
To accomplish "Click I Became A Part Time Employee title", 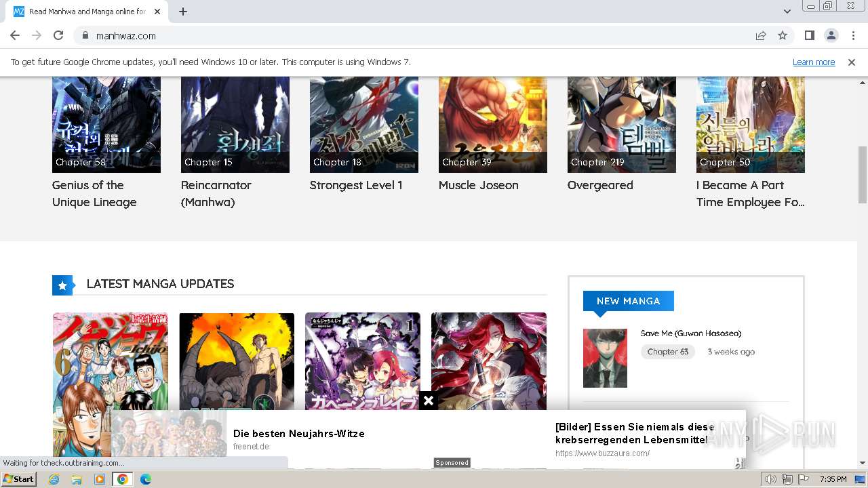I will (x=751, y=193).
